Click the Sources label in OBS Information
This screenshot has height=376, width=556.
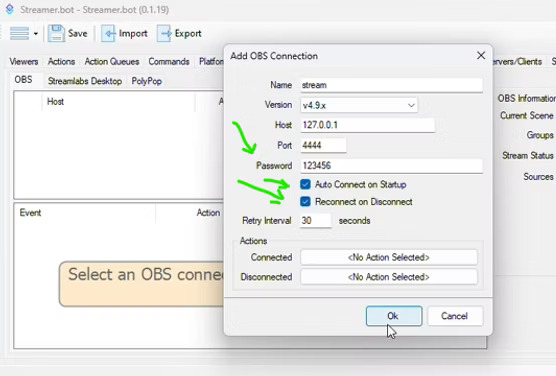tap(538, 177)
